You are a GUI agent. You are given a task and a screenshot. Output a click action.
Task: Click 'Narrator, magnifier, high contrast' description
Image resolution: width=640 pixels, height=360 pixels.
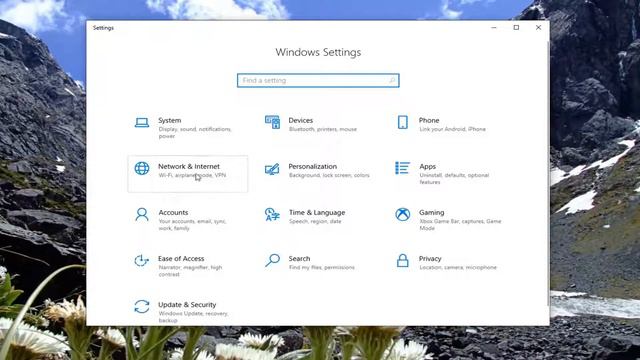click(x=190, y=271)
